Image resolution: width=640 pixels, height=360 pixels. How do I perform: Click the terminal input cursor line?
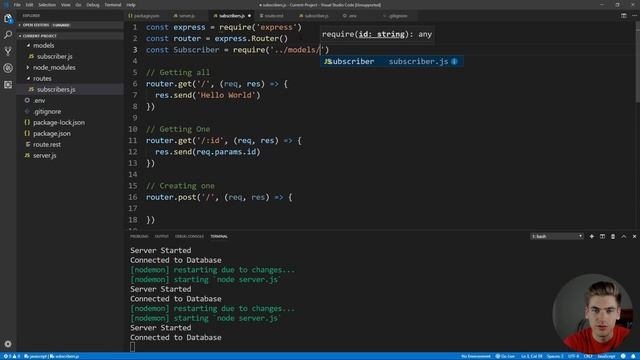point(132,347)
